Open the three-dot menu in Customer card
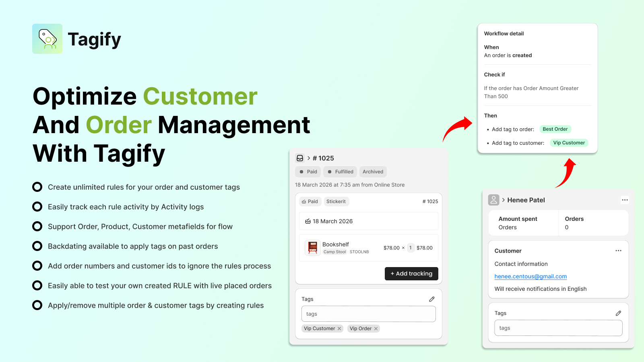This screenshot has width=644, height=362. coord(619,251)
